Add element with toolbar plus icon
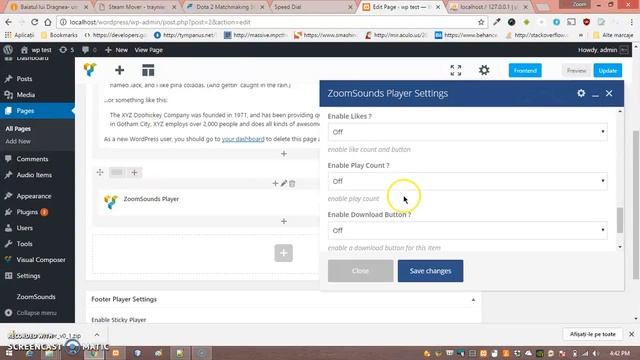 click(120, 70)
